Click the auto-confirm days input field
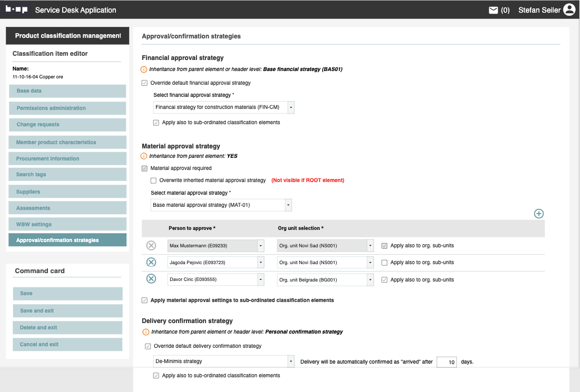This screenshot has width=580, height=392. pyautogui.click(x=446, y=362)
